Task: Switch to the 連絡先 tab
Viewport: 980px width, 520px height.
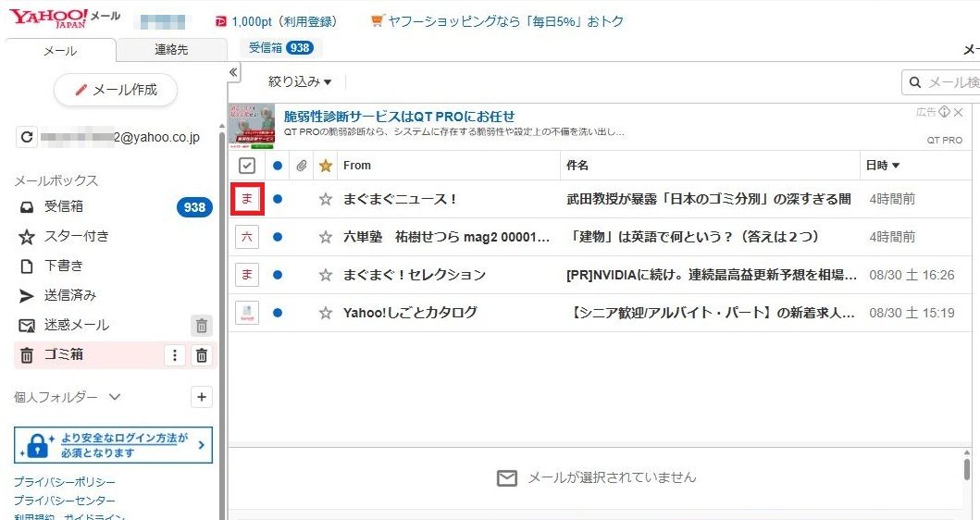Action: click(170, 51)
